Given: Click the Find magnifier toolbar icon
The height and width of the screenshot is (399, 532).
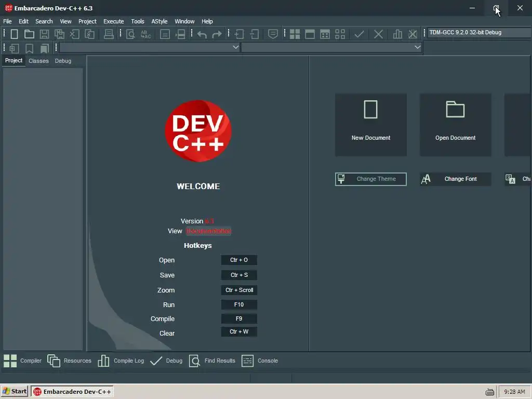Looking at the screenshot, I should 130,34.
